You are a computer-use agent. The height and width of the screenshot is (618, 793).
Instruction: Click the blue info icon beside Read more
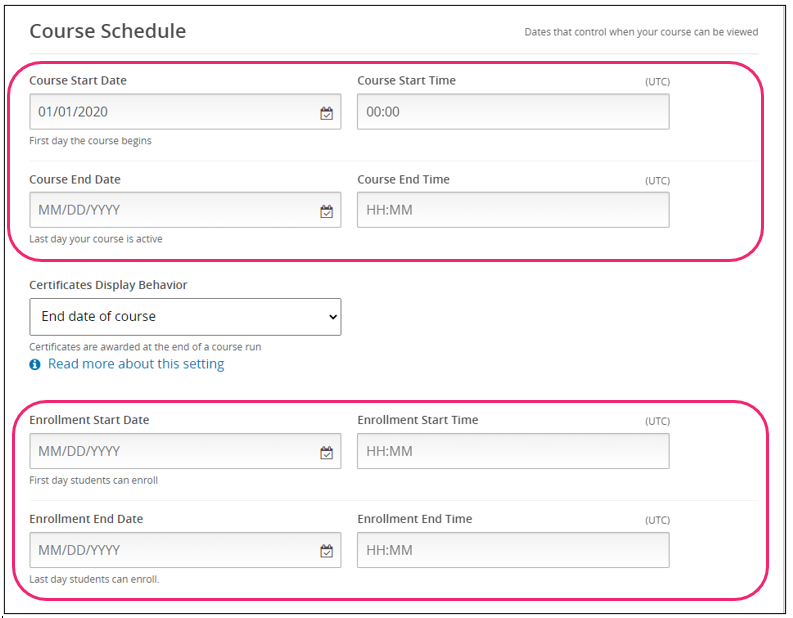36,365
